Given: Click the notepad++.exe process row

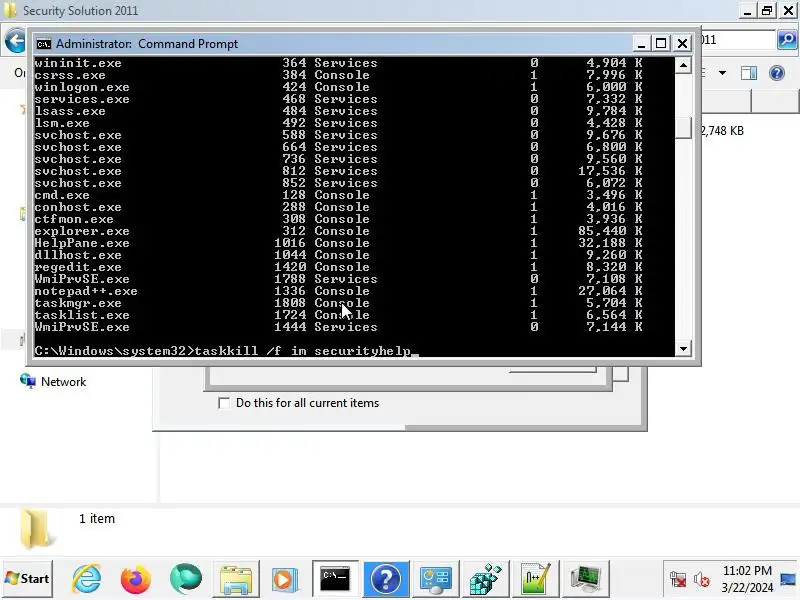Looking at the screenshot, I should coord(338,291).
